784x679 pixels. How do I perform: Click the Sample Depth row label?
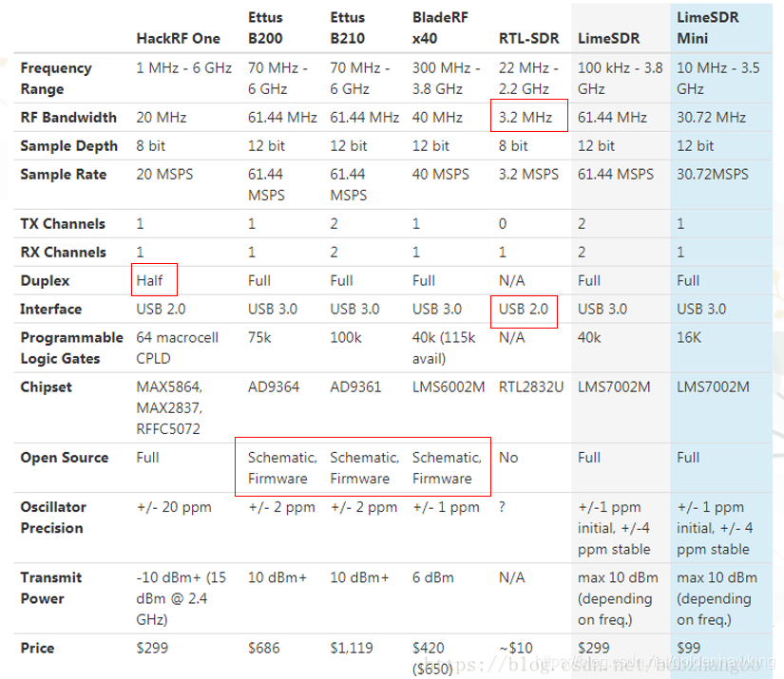click(69, 146)
